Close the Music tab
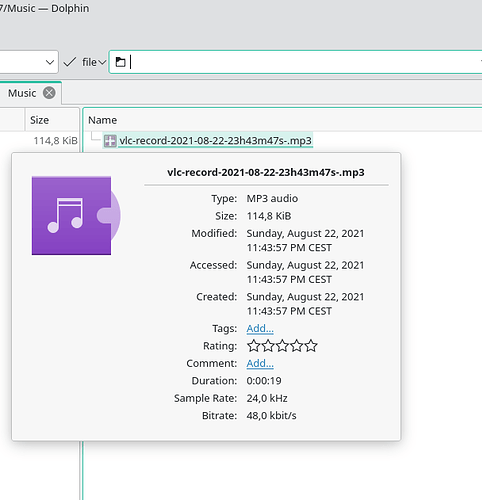 coord(49,93)
